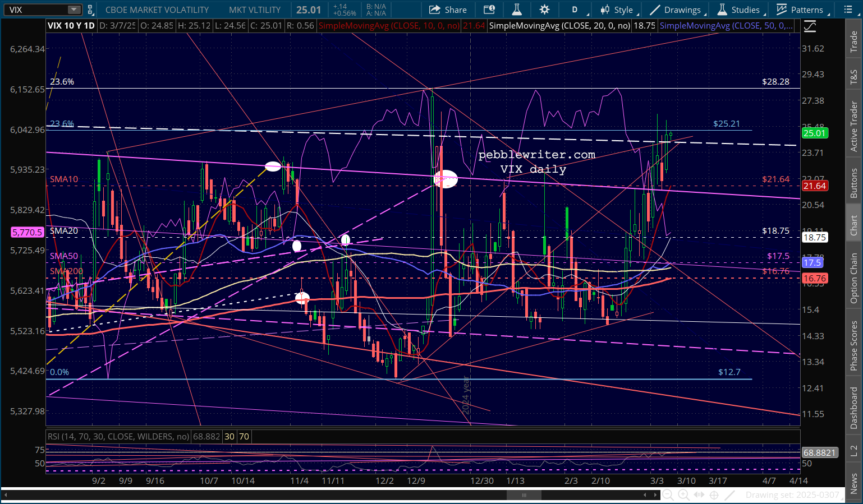The width and height of the screenshot is (863, 504).
Task: Open the L2 sidebar tab
Action: pyautogui.click(x=854, y=450)
